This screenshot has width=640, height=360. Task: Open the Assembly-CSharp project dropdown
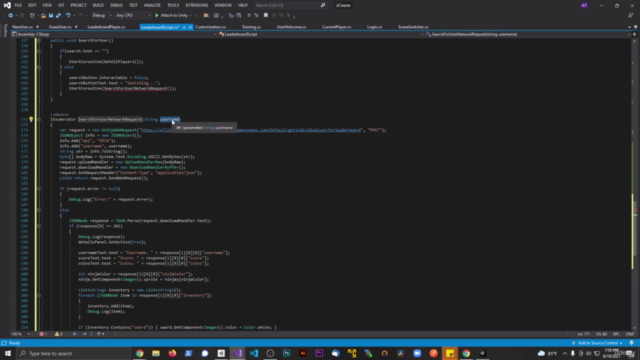click(114, 34)
